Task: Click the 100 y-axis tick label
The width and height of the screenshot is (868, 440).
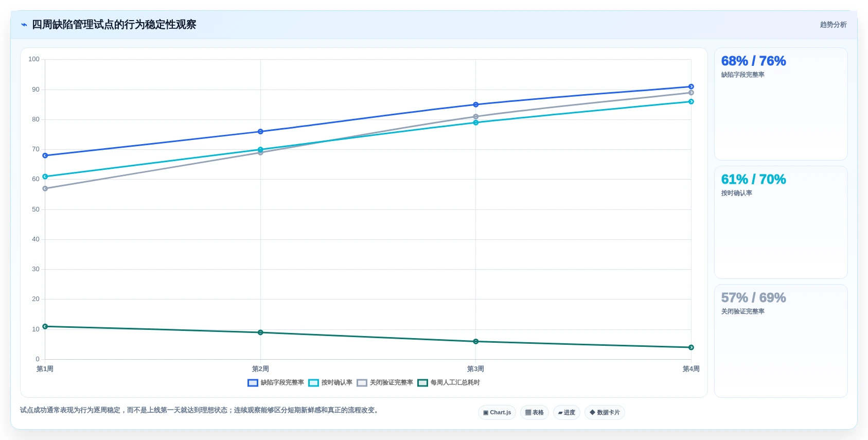Action: tap(34, 59)
